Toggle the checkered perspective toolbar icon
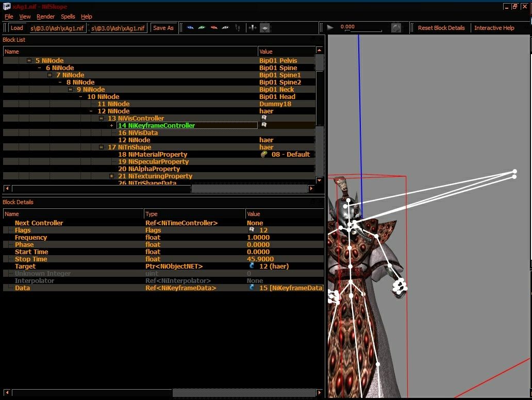Viewport: 532px width, 400px height. click(265, 28)
